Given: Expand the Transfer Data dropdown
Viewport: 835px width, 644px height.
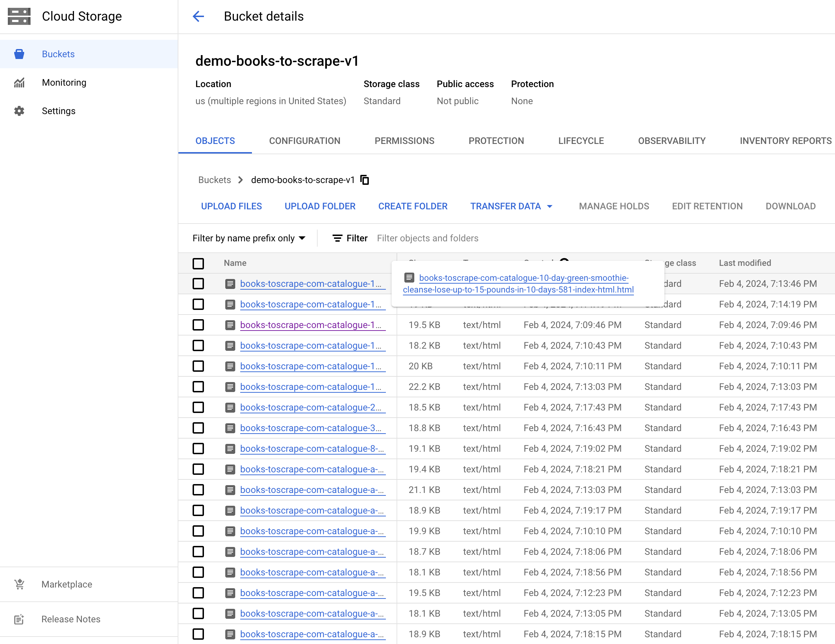Looking at the screenshot, I should coord(511,206).
